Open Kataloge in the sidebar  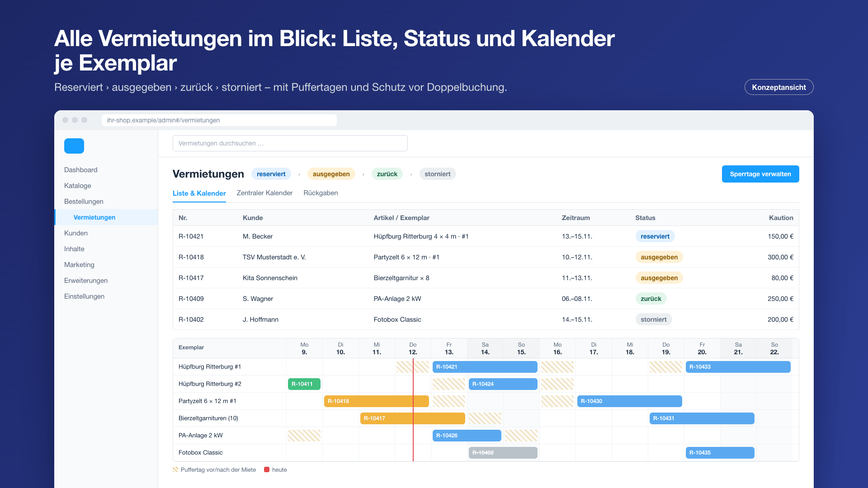click(x=78, y=186)
